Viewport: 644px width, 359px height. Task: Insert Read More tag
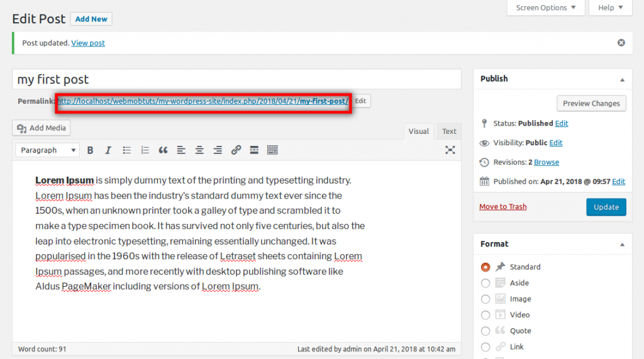click(x=254, y=150)
